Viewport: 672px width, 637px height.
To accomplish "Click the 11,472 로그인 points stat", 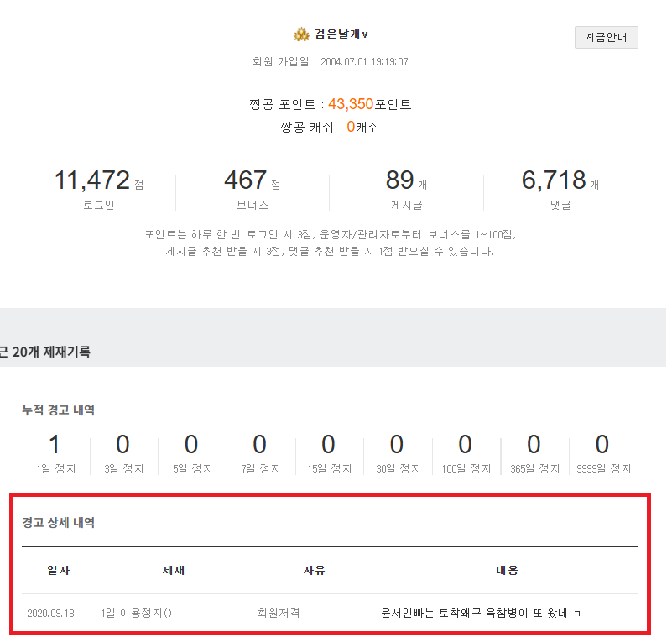I will (x=92, y=180).
